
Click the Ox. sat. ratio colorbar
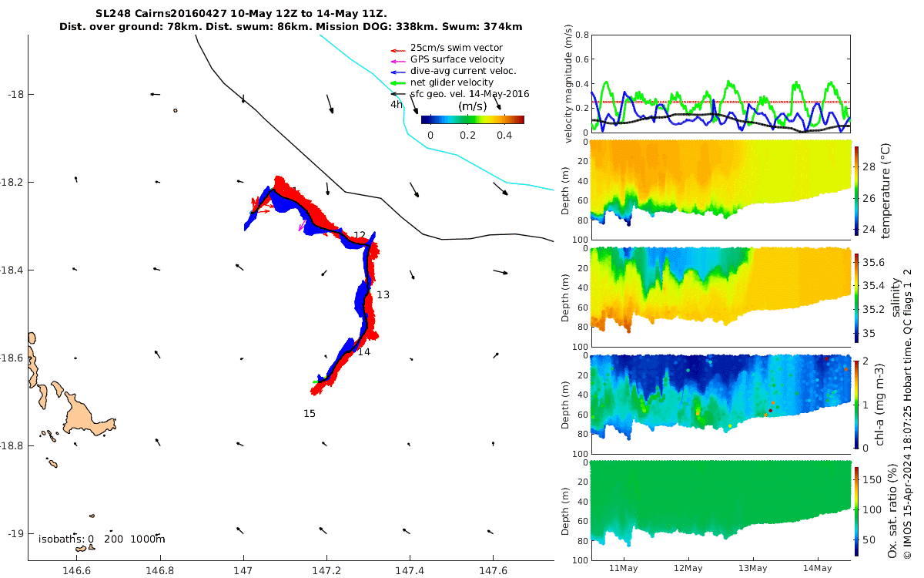(858, 510)
